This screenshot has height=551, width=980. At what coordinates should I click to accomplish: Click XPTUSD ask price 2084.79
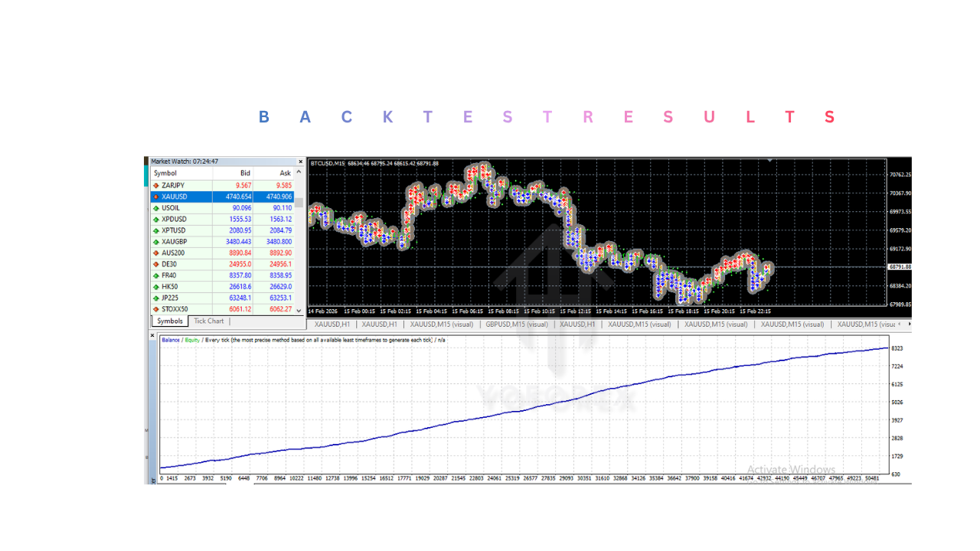point(281,230)
